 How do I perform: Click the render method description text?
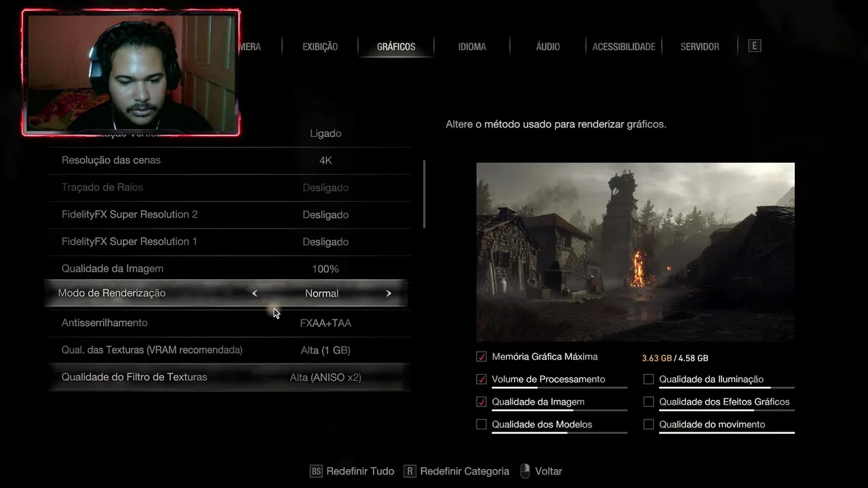coord(556,125)
